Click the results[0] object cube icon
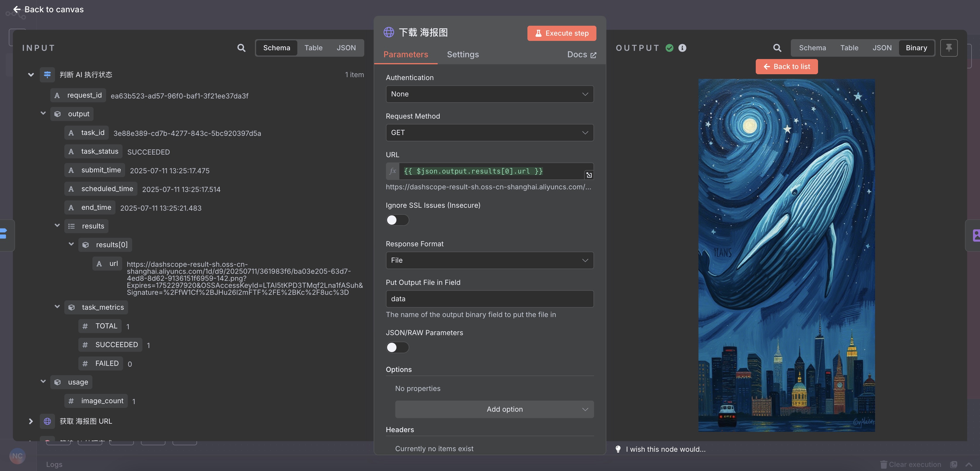The height and width of the screenshot is (471, 980). click(85, 245)
